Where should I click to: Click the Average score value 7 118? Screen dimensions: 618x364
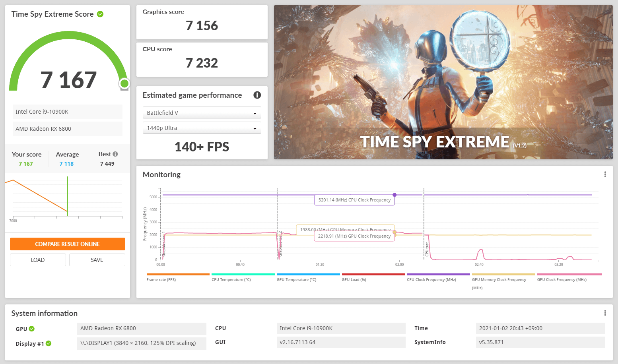[66, 164]
